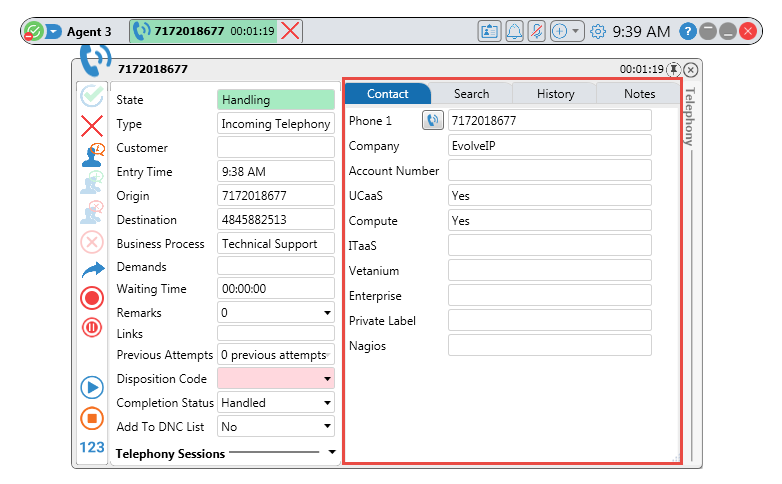Toggle agent ready status icon
The height and width of the screenshot is (484, 782).
(x=32, y=31)
